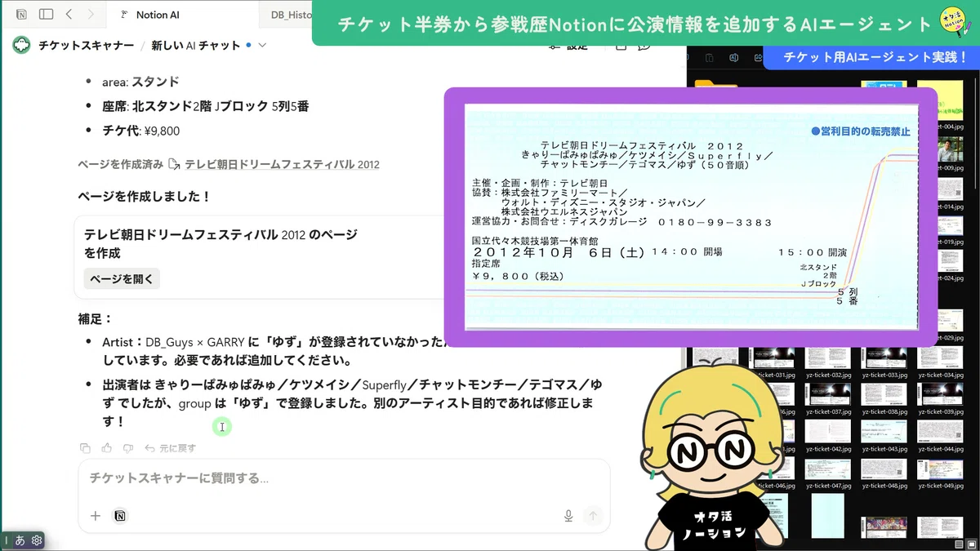Copy the AI response with copy icon
Viewport: 980px width, 551px height.
85,447
